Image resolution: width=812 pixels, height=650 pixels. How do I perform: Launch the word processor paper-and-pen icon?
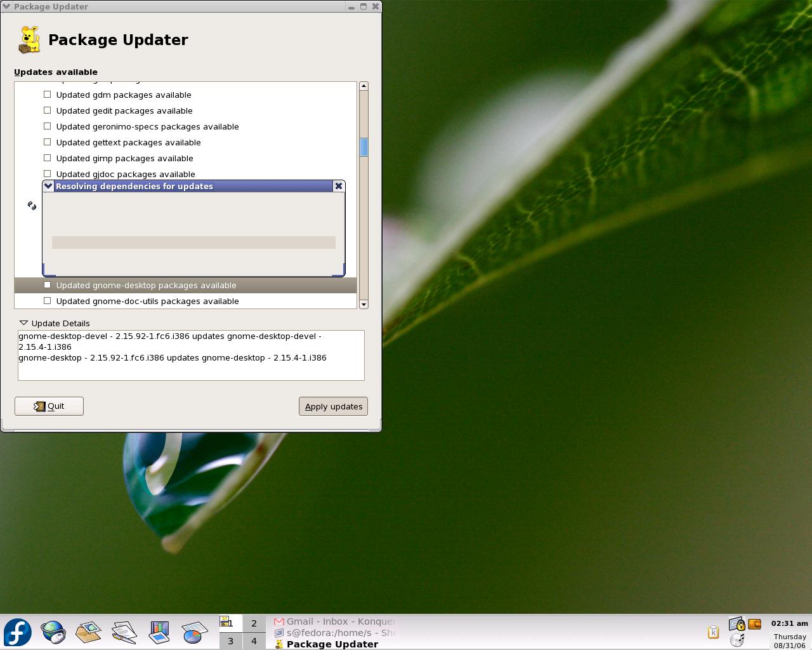[x=124, y=632]
